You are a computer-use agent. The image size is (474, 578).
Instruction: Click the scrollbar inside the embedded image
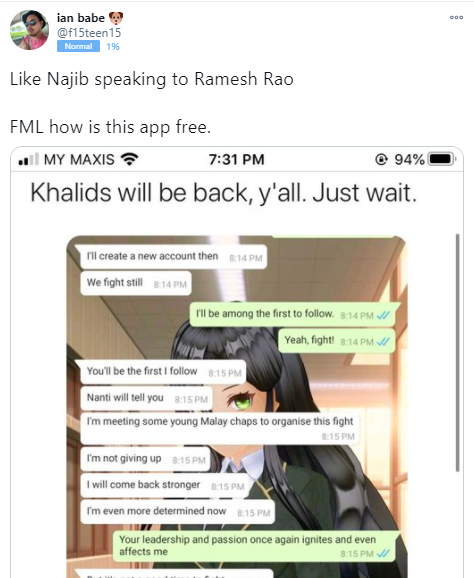pyautogui.click(x=457, y=352)
